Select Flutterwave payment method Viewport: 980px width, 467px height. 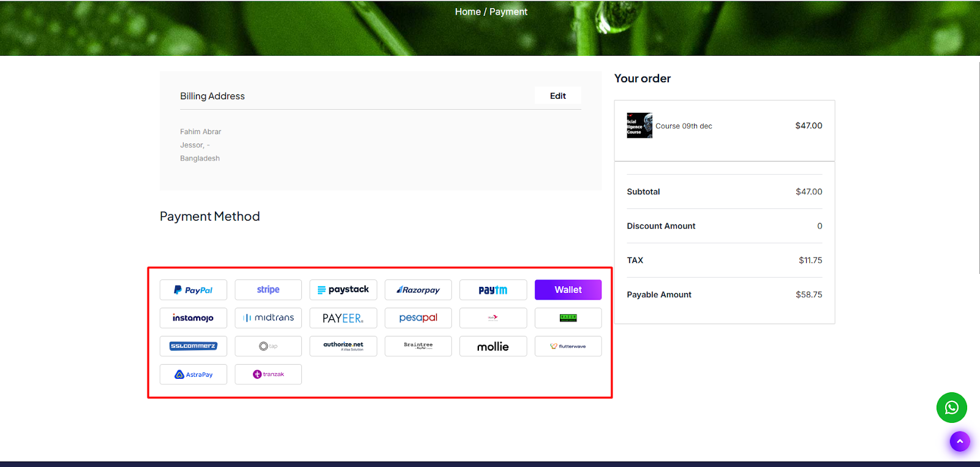(568, 346)
